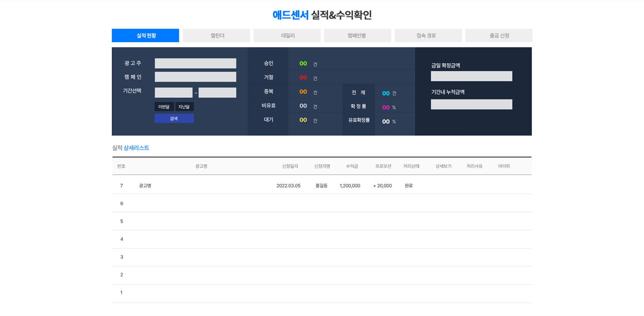Click the period start date field
This screenshot has height=316, width=644.
pos(174,93)
